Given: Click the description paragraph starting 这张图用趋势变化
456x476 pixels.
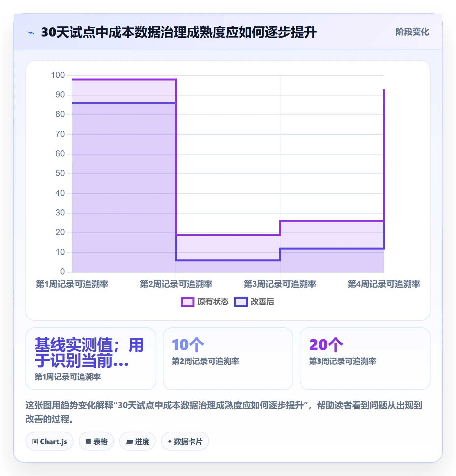Looking at the screenshot, I should tap(224, 412).
